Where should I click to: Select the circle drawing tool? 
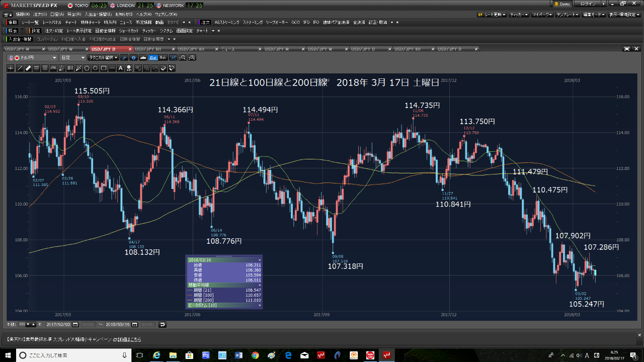[95, 68]
